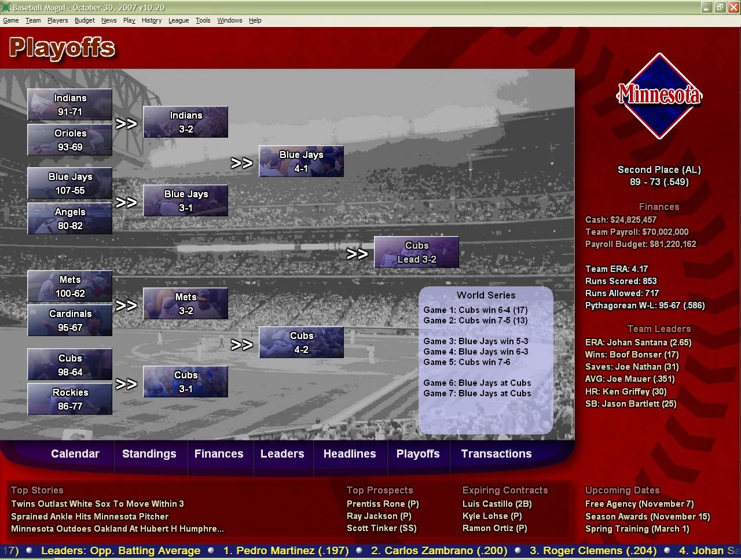The width and height of the screenshot is (741, 560).
Task: View prospect Prentiss Rone
Action: [382, 503]
